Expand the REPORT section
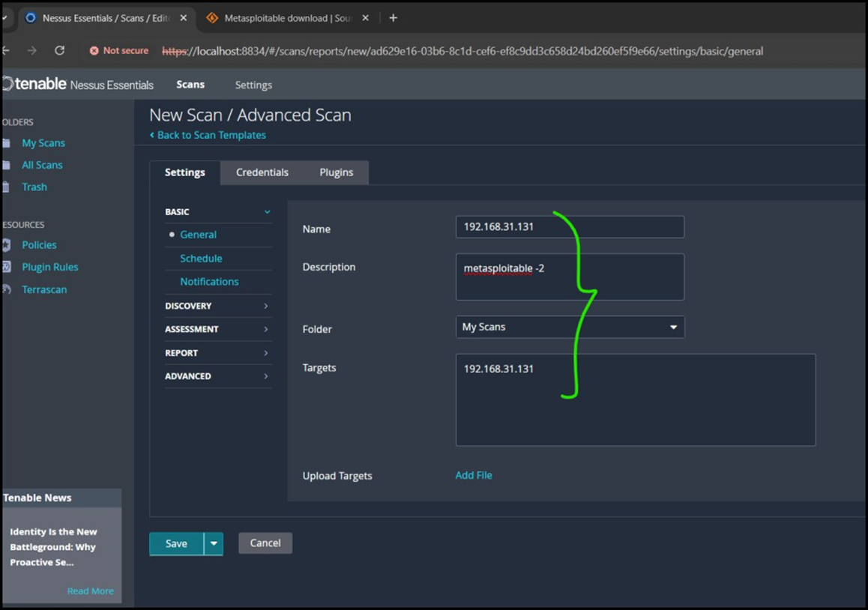 [x=218, y=353]
